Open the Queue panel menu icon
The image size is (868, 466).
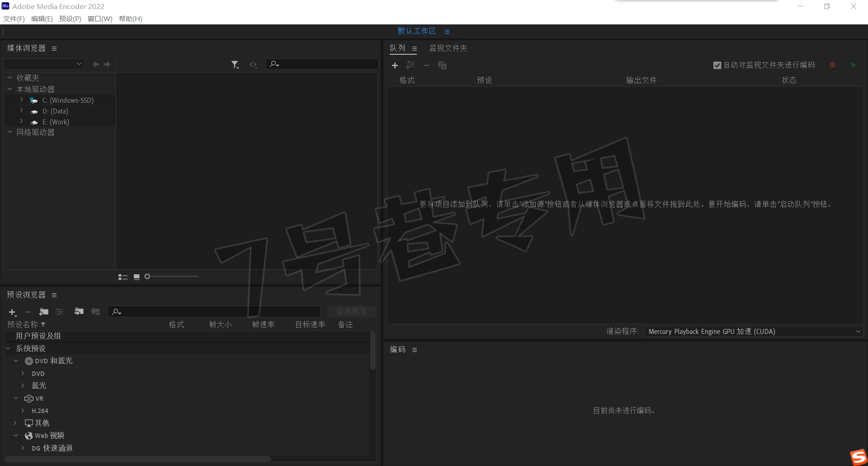(x=415, y=48)
